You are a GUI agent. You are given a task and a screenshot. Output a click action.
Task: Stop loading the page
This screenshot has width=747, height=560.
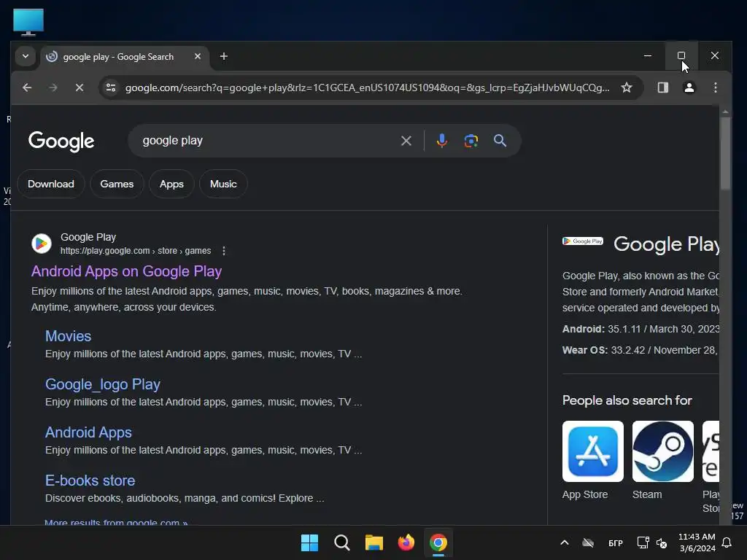[80, 87]
